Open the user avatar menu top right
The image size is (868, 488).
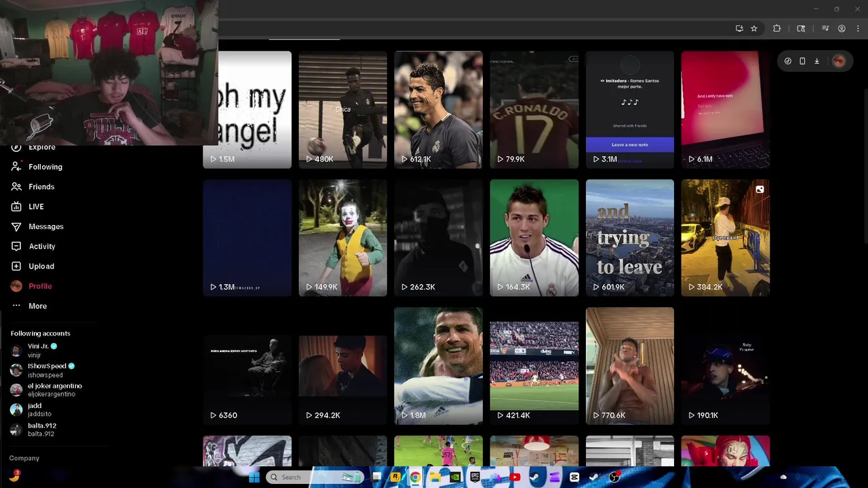pos(839,61)
